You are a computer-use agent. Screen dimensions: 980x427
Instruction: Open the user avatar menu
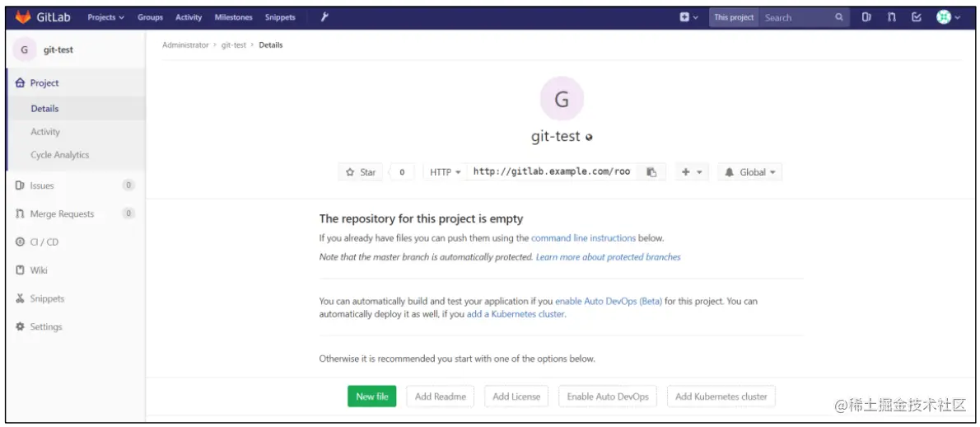point(948,17)
